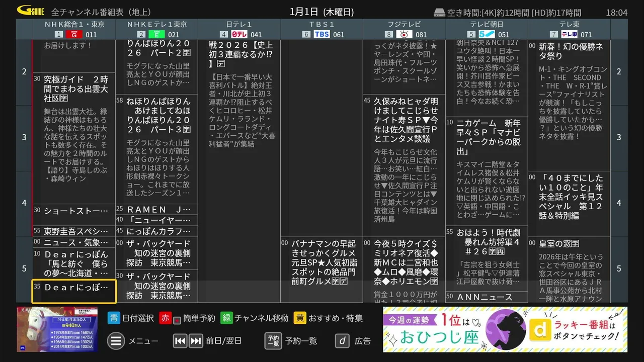
Task: Click the おすすめ・特集 label
Action: point(336,318)
